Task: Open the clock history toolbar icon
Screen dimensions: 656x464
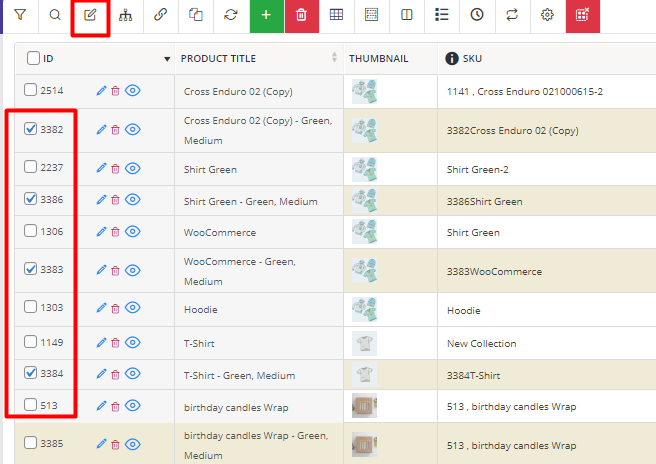Action: (x=477, y=15)
